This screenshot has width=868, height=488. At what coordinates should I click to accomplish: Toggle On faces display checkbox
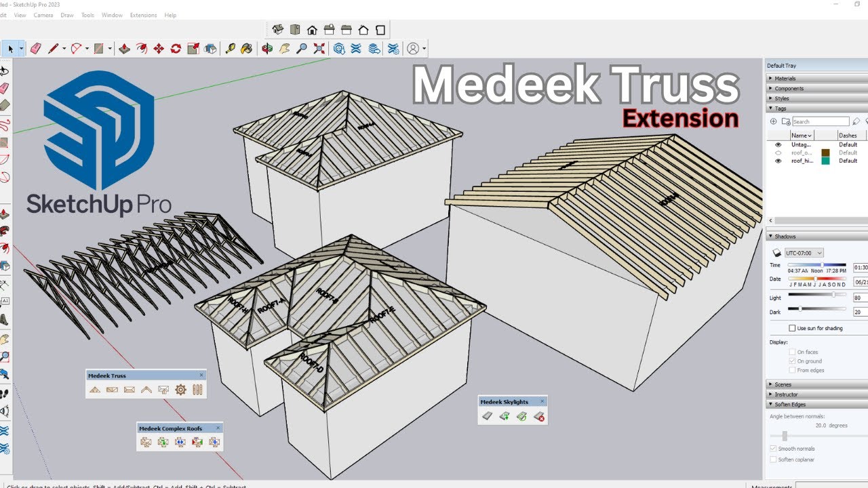pyautogui.click(x=792, y=352)
